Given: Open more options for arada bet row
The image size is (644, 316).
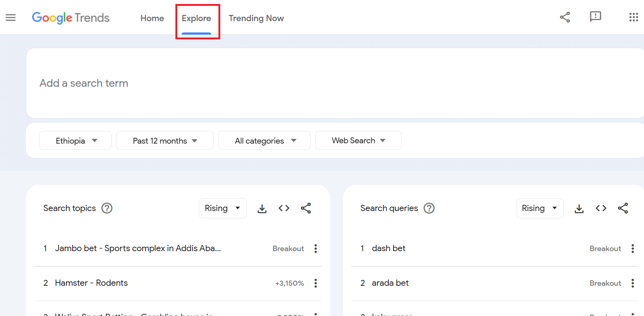Looking at the screenshot, I should point(633,283).
